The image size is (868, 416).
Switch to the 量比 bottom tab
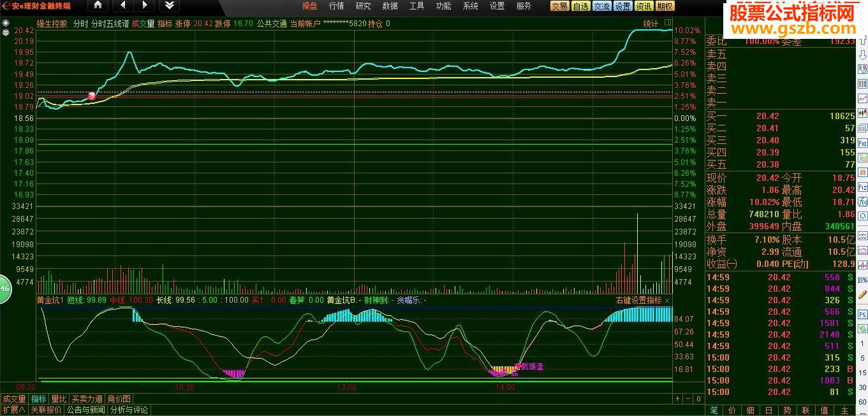[x=59, y=399]
